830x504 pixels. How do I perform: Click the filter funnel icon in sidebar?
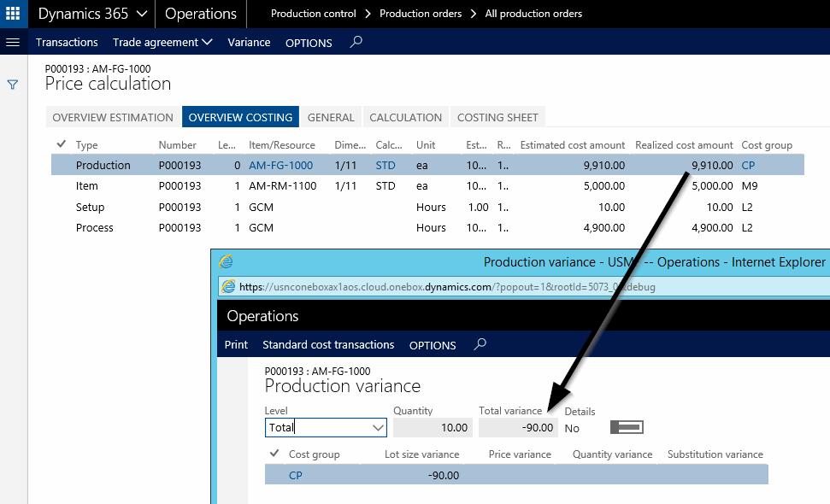click(13, 85)
